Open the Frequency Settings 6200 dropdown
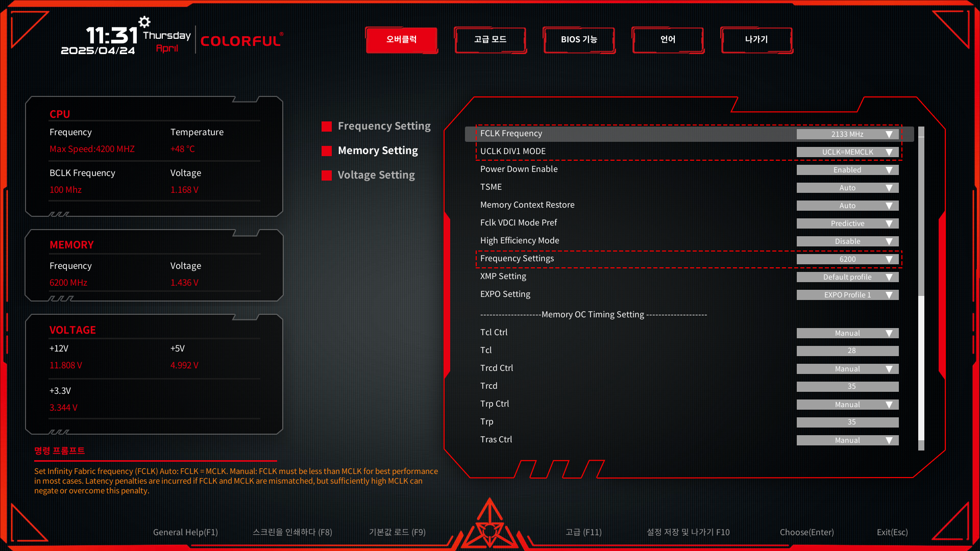 847,259
